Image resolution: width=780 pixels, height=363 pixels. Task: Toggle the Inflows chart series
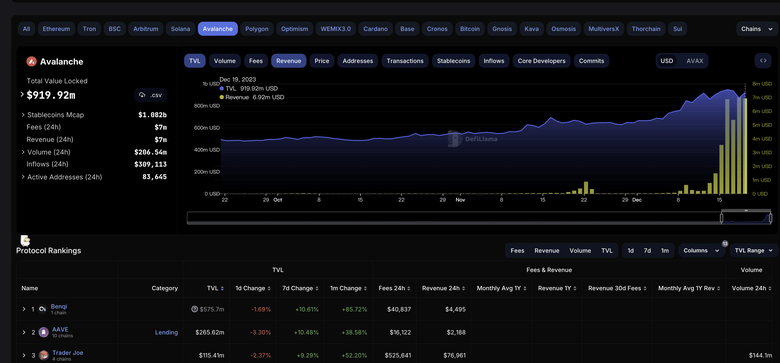point(494,61)
